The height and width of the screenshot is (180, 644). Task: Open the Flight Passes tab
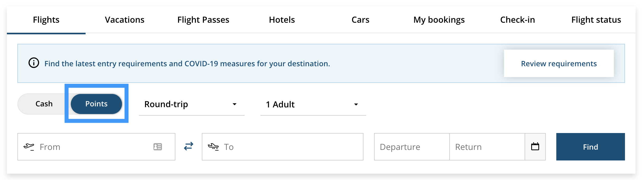203,20
